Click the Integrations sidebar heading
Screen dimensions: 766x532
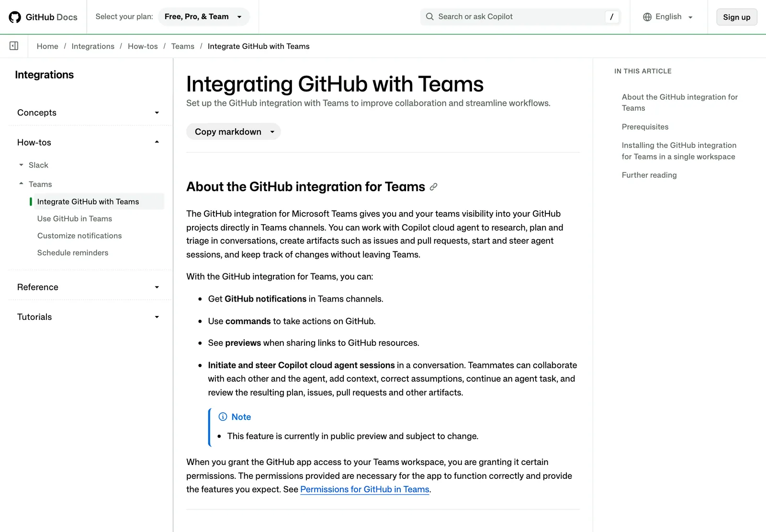tap(45, 75)
